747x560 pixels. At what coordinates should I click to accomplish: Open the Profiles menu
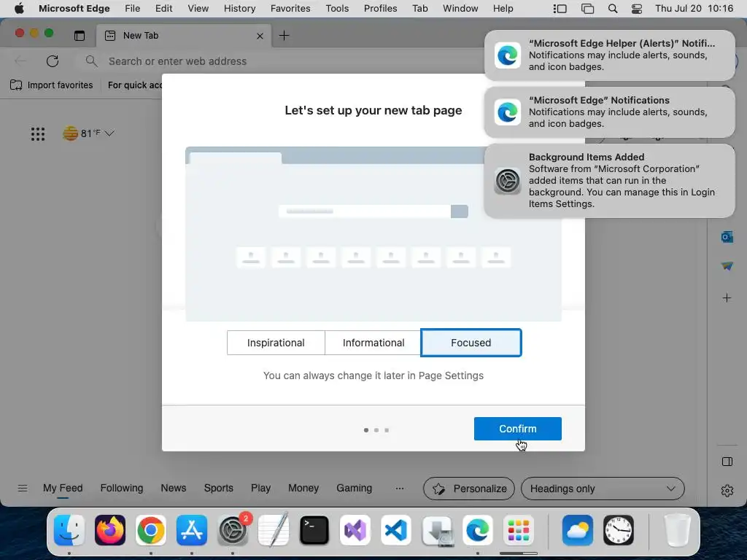(x=380, y=9)
